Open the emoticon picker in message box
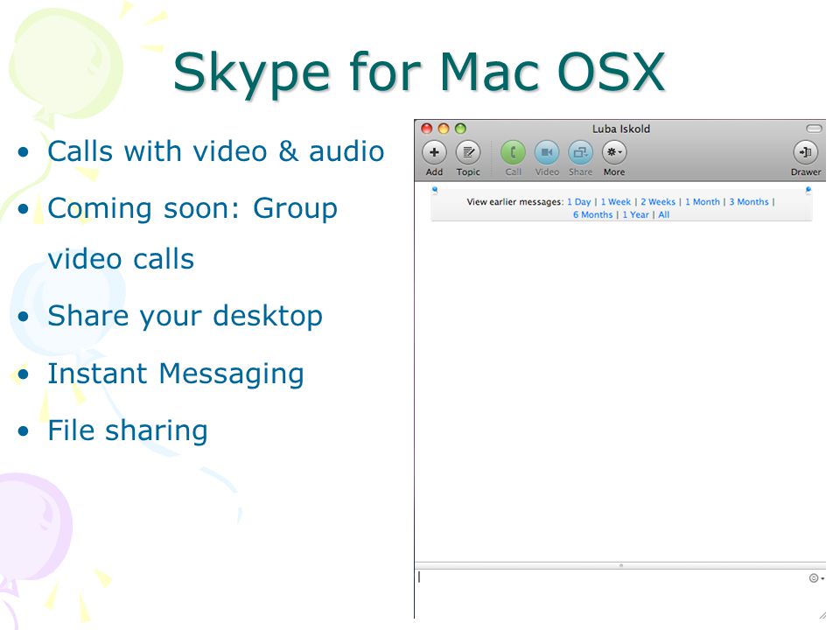Screen dimensions: 840x630 [815, 578]
